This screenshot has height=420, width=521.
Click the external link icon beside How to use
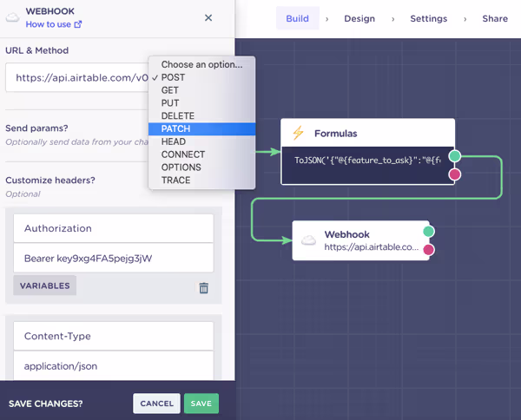[x=78, y=24]
